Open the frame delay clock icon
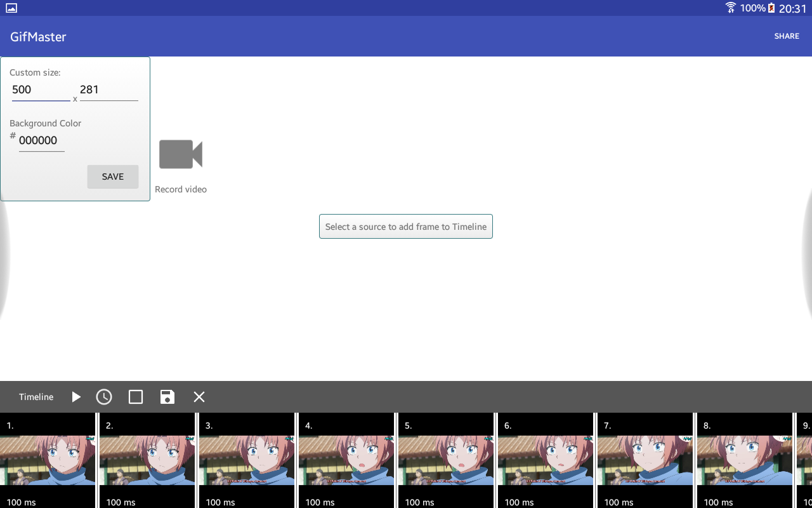This screenshot has height=508, width=812. tap(104, 397)
